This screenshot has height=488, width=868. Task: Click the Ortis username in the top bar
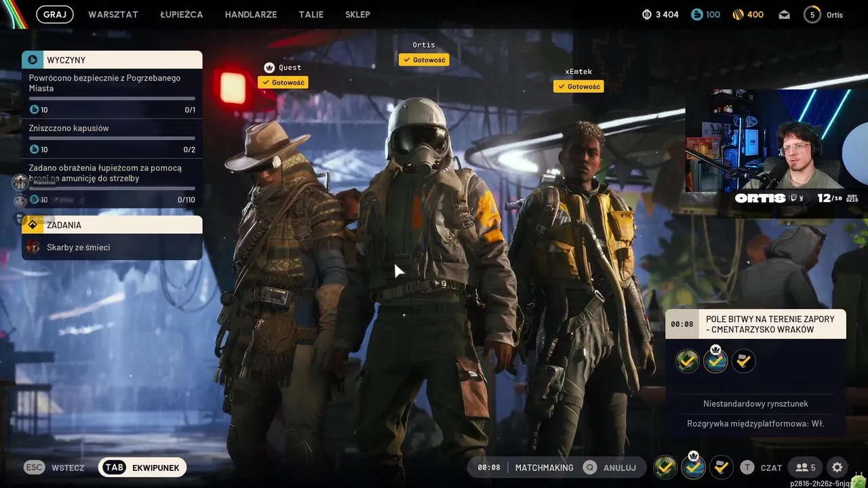(x=835, y=15)
